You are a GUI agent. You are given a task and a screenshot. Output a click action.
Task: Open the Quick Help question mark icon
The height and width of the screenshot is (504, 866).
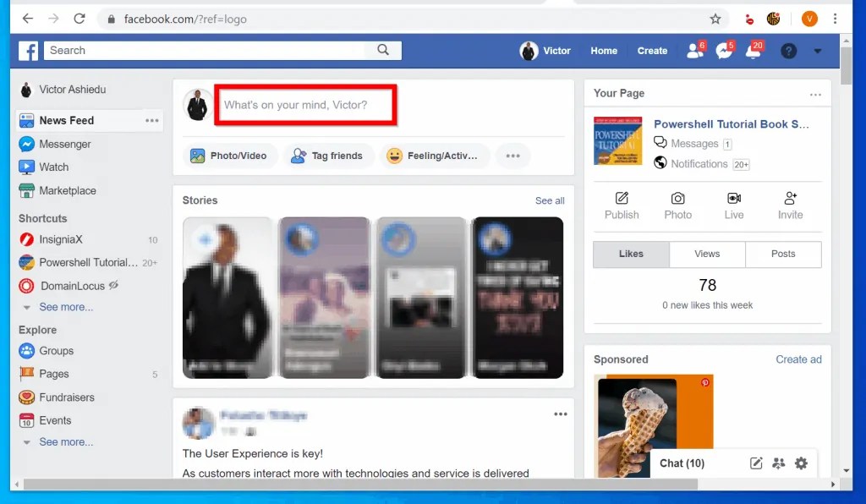tap(788, 51)
